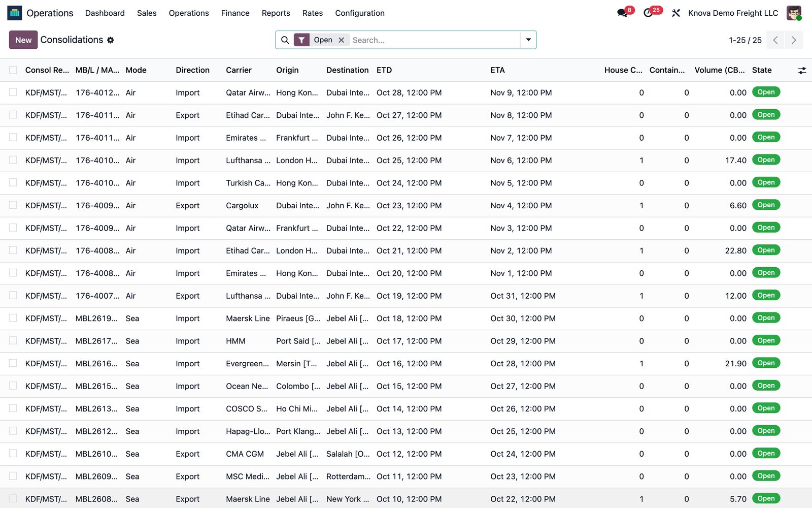
Task: Select the row with ETD Oct 28
Action: coord(13,92)
